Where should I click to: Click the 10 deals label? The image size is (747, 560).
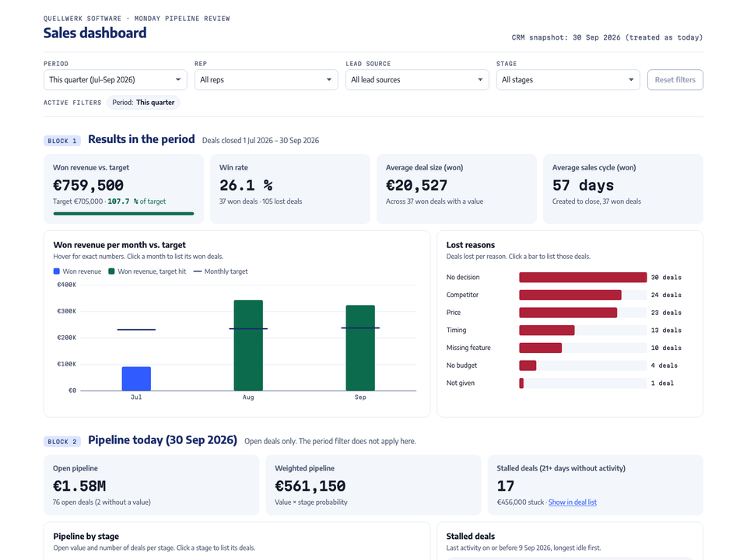(666, 348)
